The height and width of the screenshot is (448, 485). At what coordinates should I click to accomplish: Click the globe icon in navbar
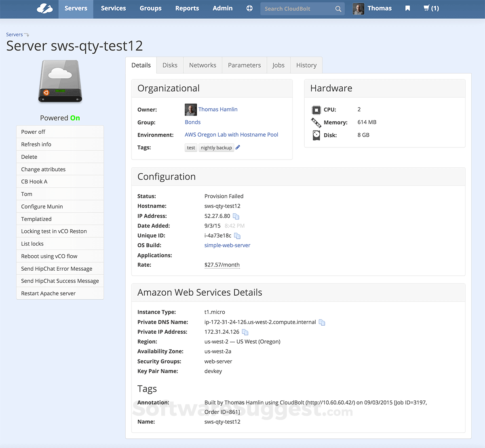249,8
